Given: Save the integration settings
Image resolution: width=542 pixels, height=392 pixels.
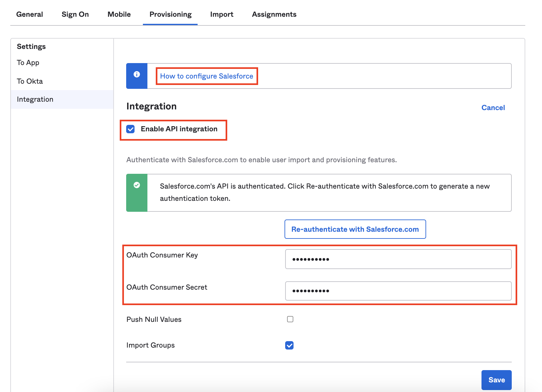Looking at the screenshot, I should [496, 380].
